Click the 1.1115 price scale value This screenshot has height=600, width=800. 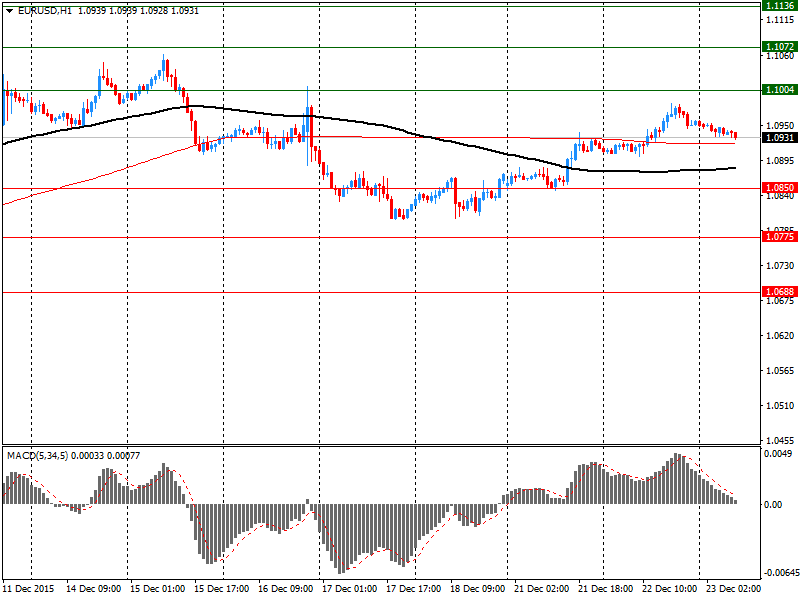point(780,19)
